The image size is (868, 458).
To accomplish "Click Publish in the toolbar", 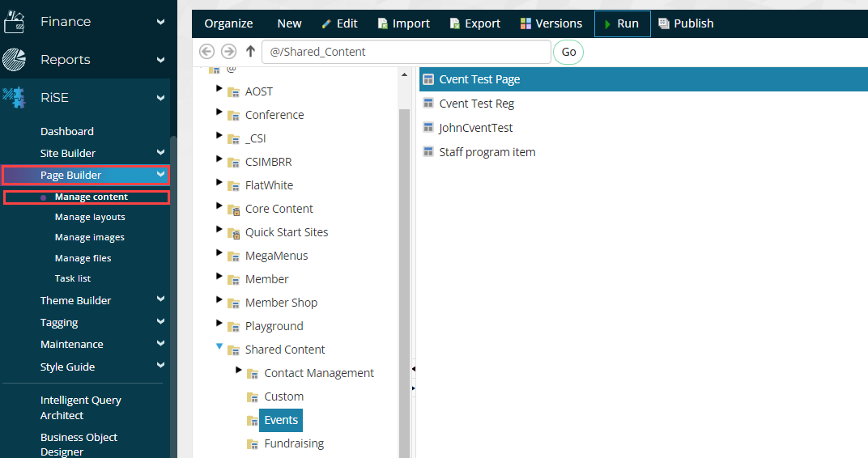I will tap(686, 23).
